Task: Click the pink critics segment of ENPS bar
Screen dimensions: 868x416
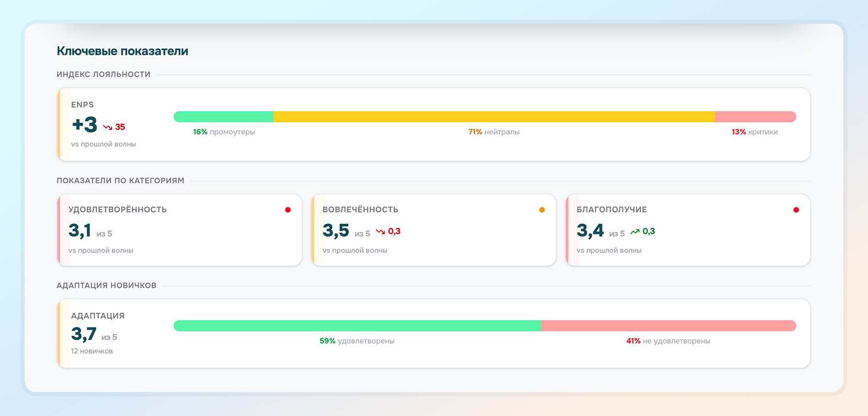Action: (x=756, y=117)
